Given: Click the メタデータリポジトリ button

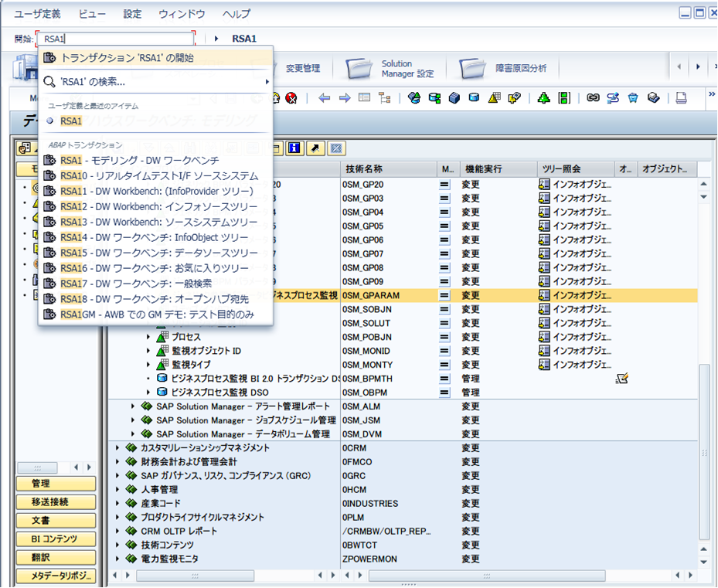Looking at the screenshot, I should coord(56,576).
